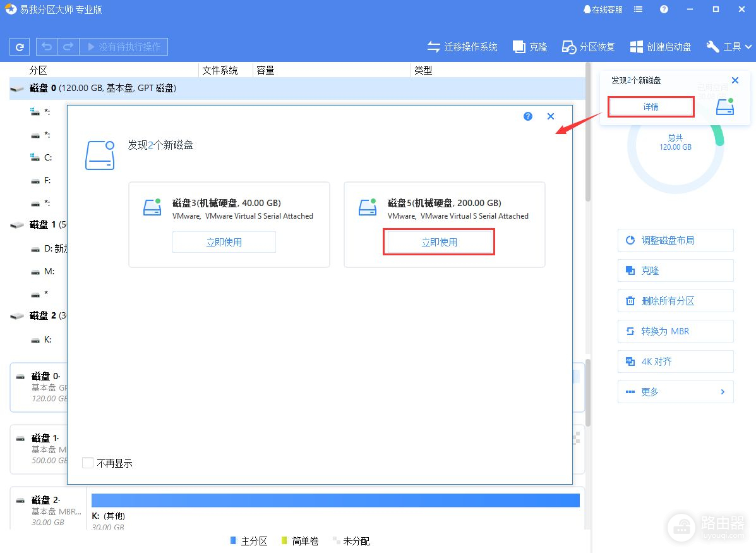This screenshot has height=553, width=756.
Task: Close the new disk notification popup
Action: [735, 80]
